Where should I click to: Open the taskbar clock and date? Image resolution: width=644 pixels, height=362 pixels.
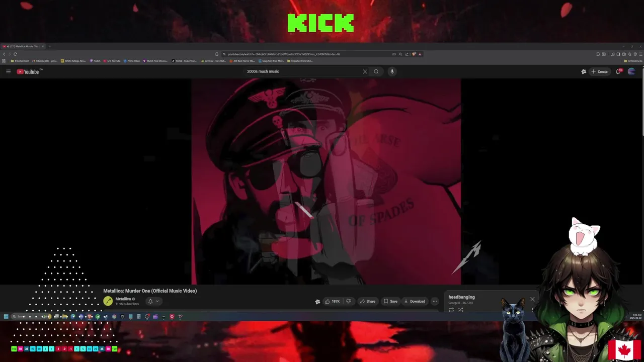[635, 316]
